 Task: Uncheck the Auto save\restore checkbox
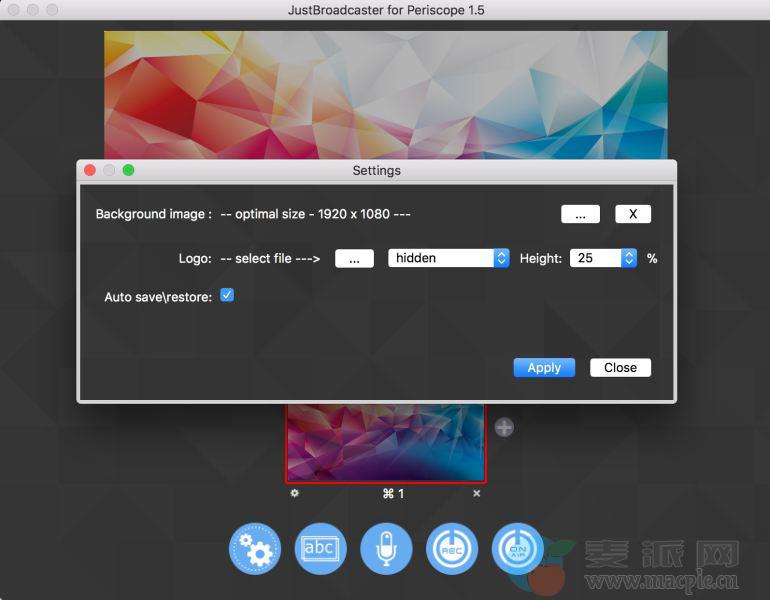tap(227, 296)
